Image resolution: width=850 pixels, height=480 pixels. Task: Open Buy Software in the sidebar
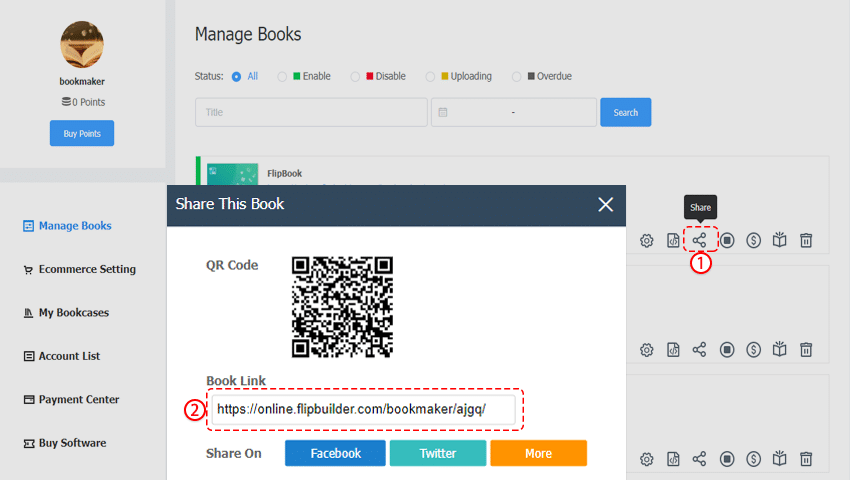(x=65, y=443)
